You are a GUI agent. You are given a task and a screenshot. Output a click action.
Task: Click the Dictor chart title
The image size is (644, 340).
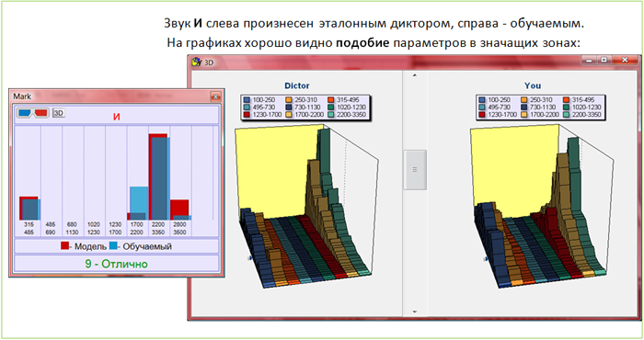pyautogui.click(x=297, y=85)
